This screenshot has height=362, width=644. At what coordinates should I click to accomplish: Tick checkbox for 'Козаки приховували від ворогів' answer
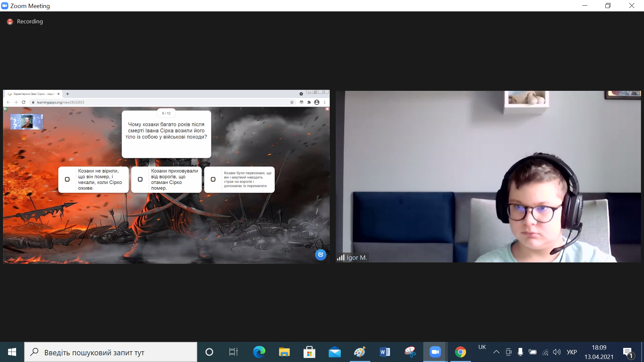coord(140,179)
